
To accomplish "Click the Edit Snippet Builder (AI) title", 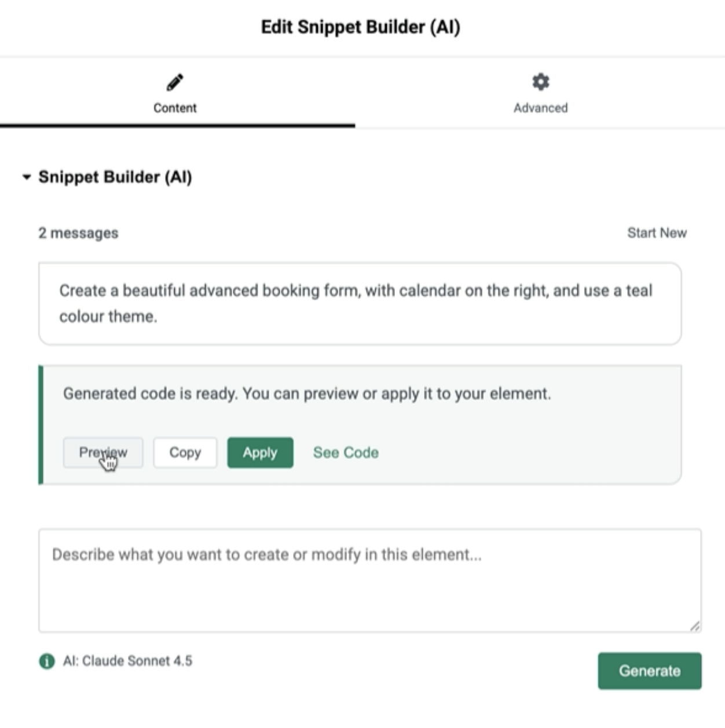I will click(362, 25).
